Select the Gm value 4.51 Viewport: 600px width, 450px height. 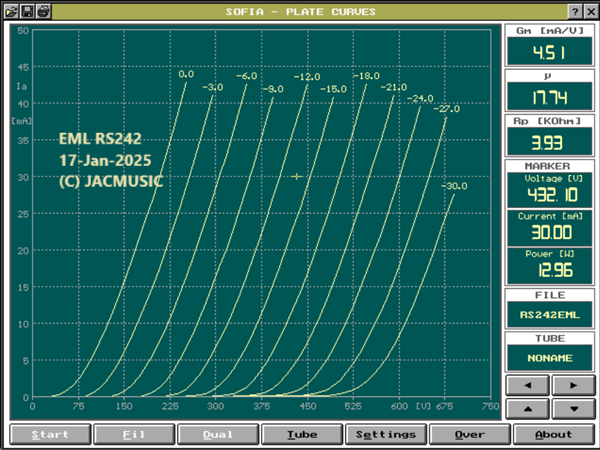coord(549,52)
